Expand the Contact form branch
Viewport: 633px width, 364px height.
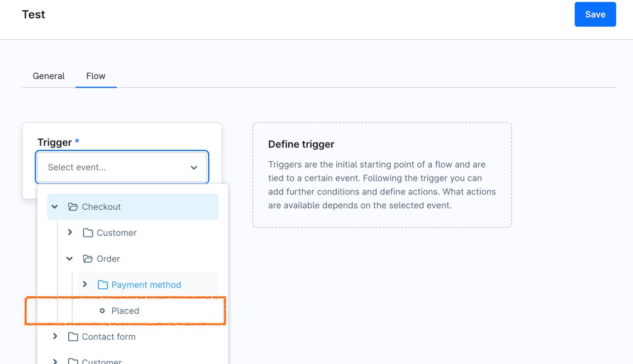coord(55,336)
